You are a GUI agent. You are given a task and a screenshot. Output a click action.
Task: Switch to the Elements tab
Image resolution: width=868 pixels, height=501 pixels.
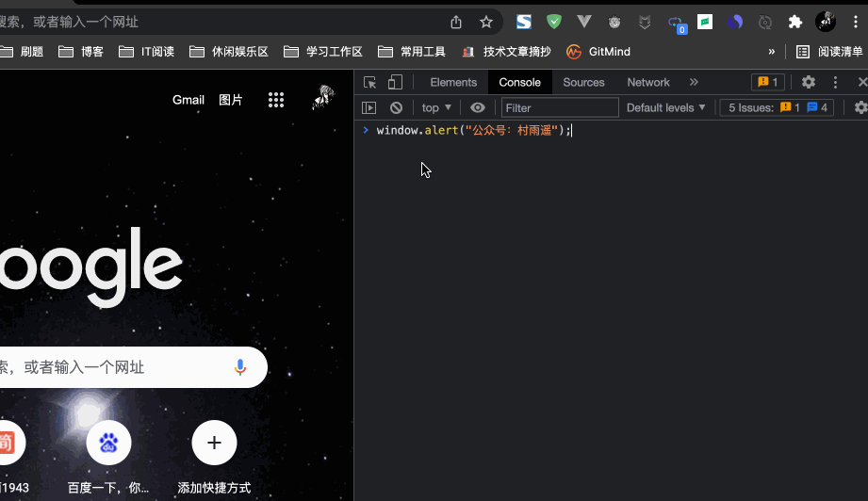point(453,83)
